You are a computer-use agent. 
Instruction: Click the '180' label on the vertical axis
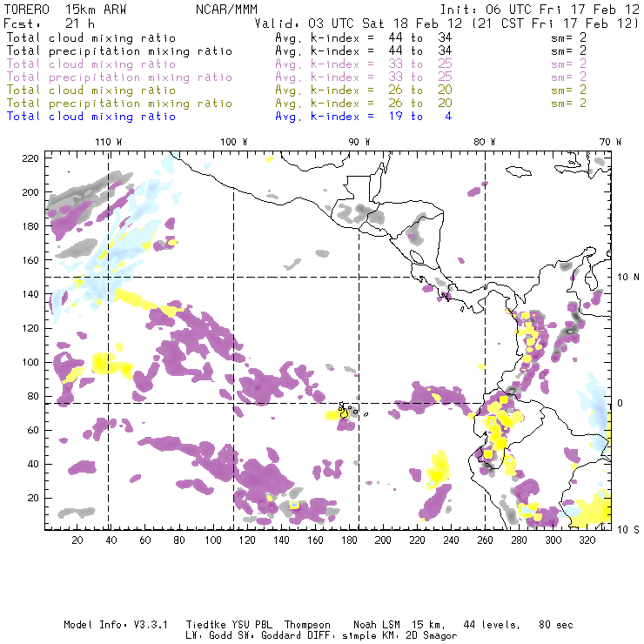30,226
